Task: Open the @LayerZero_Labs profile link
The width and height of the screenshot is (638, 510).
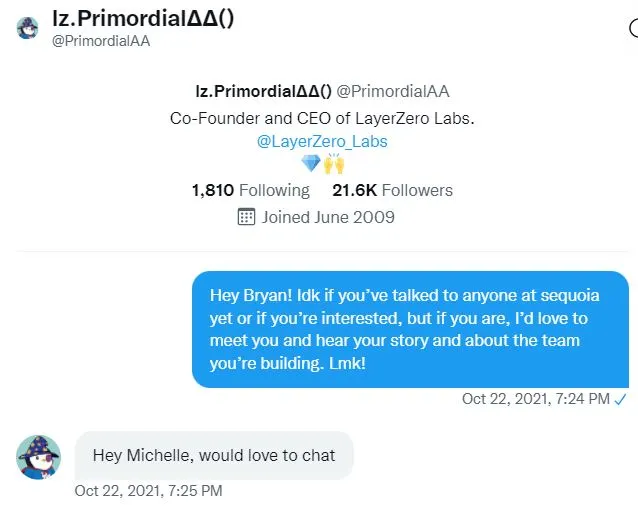Action: pyautogui.click(x=322, y=141)
